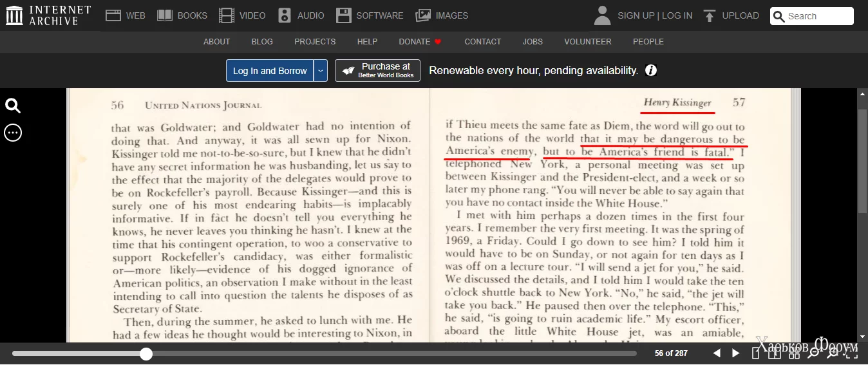Open the IMAGES menu label
868x365 pixels.
click(x=452, y=15)
